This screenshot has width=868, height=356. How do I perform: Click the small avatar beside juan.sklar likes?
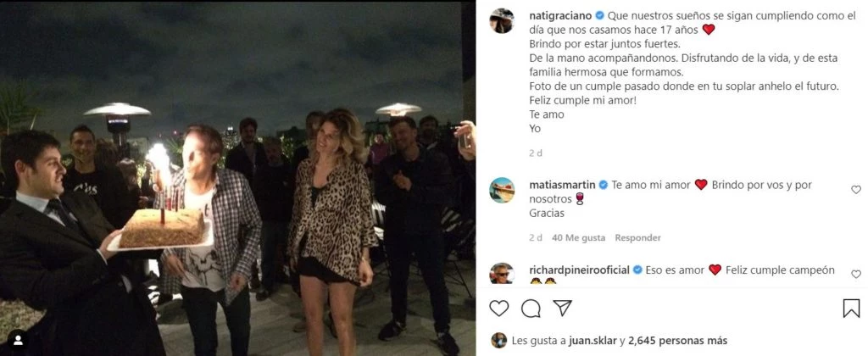point(498,340)
